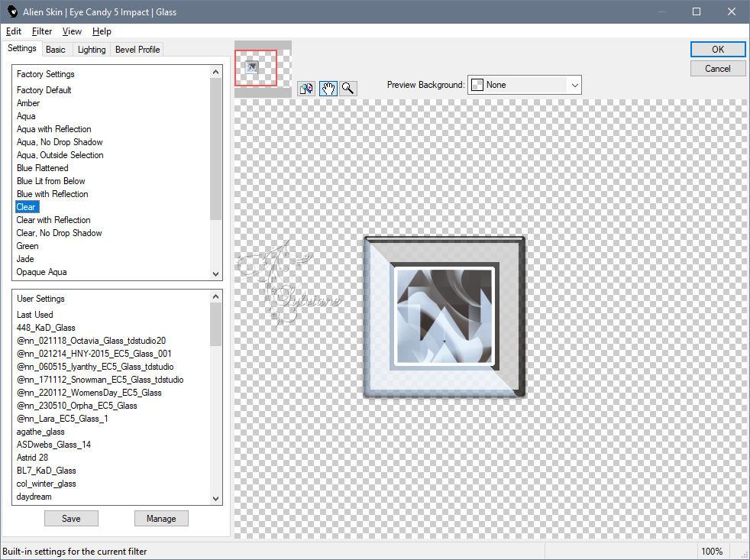Select Blue with Reflection preset

(x=52, y=193)
